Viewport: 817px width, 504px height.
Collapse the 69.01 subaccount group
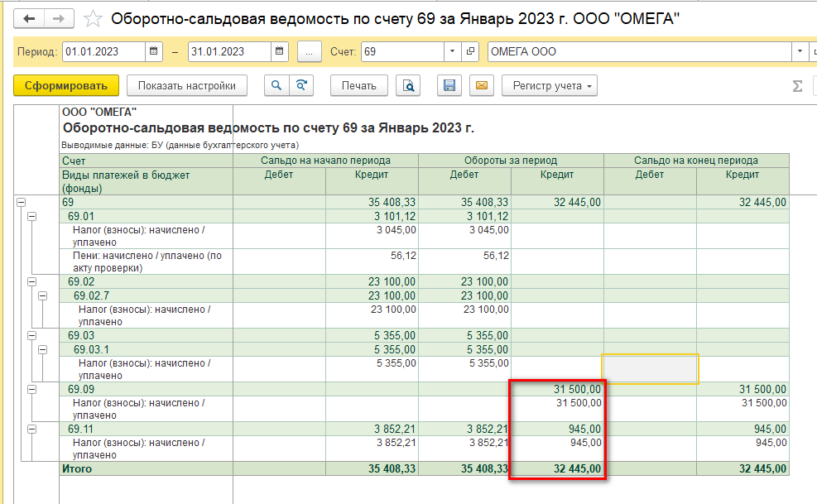tap(31, 216)
